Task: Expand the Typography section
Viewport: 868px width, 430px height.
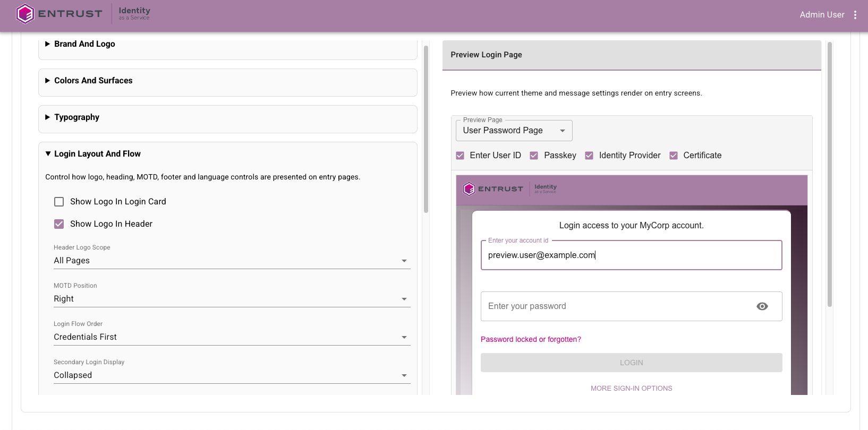Action: [228, 117]
